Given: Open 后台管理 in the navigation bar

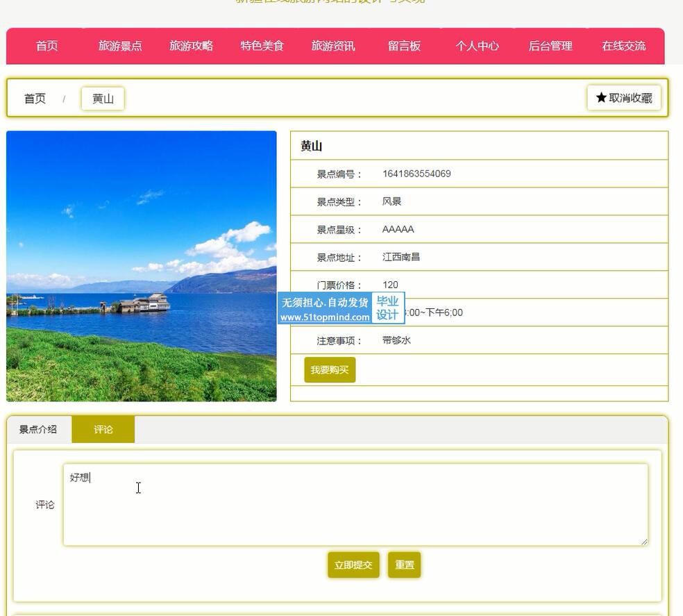Looking at the screenshot, I should tap(550, 46).
